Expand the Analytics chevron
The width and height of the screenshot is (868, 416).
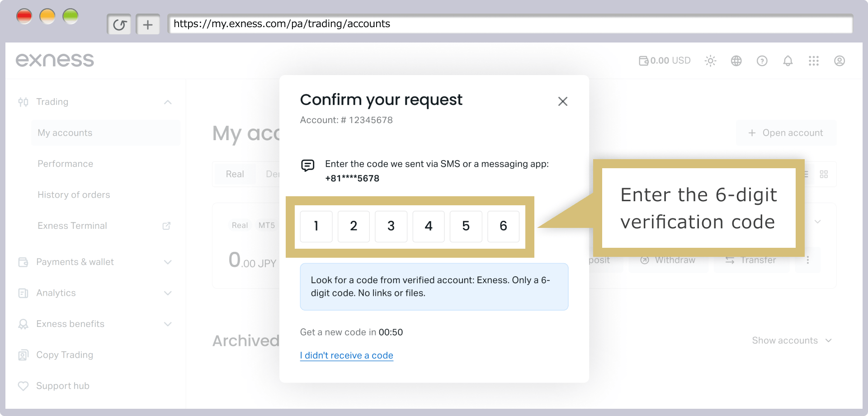[168, 293]
